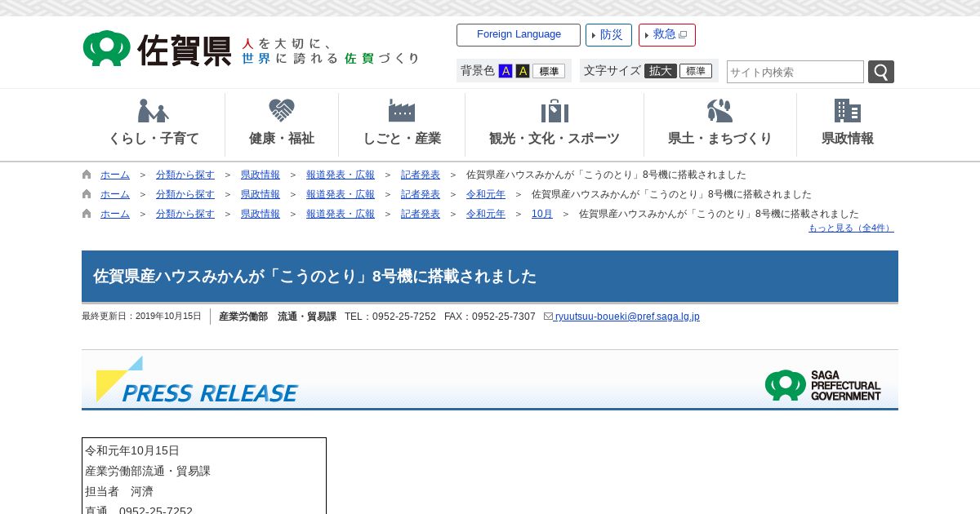Click the map shape icon for 県土
980x514 pixels.
click(x=720, y=111)
